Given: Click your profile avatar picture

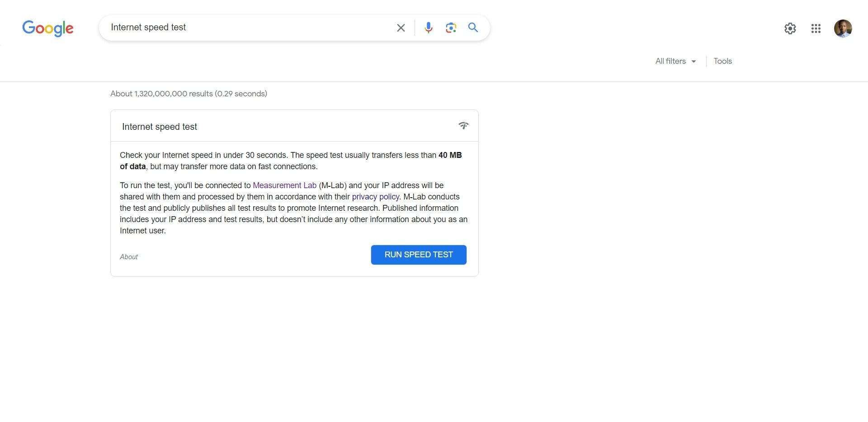Looking at the screenshot, I should click(843, 28).
